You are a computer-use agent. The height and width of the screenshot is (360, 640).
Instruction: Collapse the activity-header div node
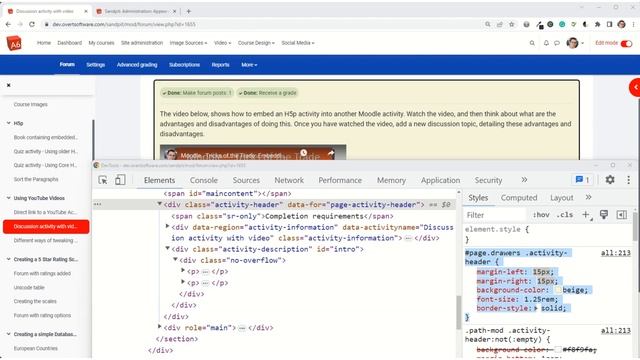coord(160,204)
